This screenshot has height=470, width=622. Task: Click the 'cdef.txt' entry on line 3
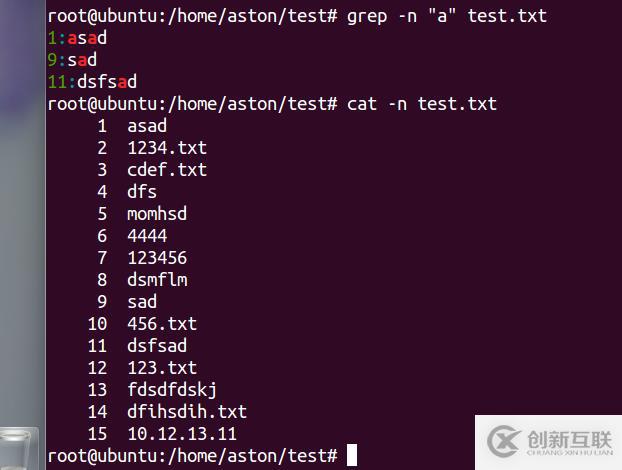[x=167, y=170]
